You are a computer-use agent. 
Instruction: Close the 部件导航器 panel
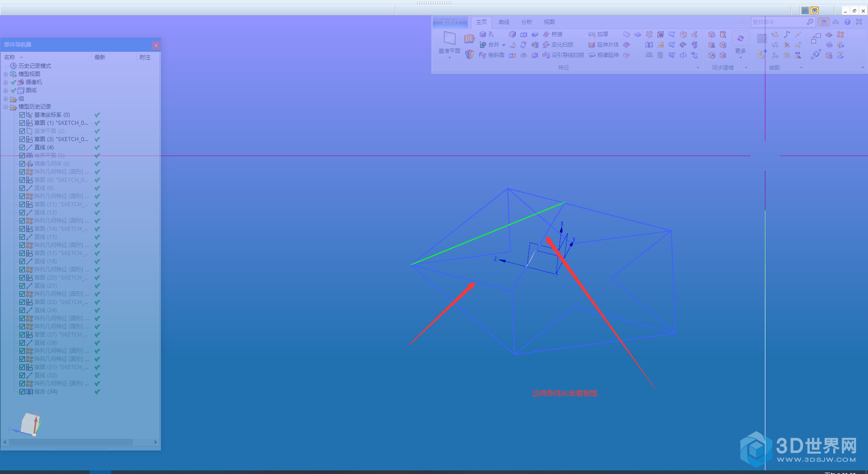point(156,45)
